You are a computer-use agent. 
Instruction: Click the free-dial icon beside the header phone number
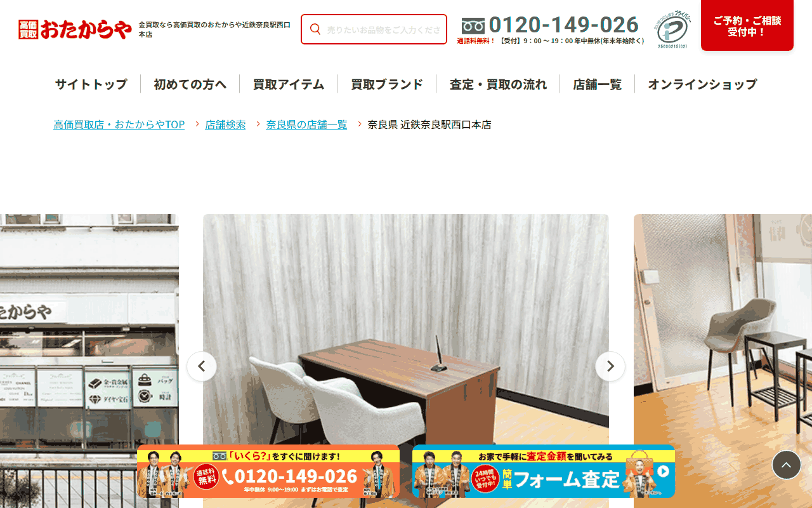pos(473,26)
